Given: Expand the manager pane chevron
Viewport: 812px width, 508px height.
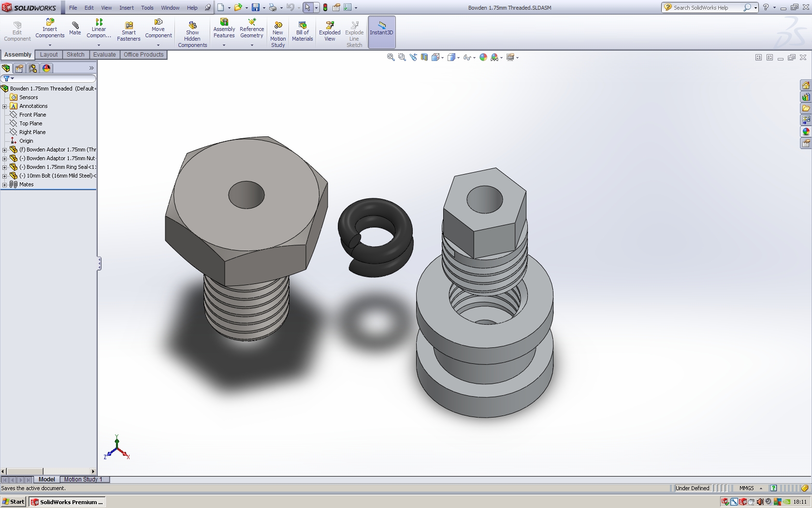Looking at the screenshot, I should point(91,68).
